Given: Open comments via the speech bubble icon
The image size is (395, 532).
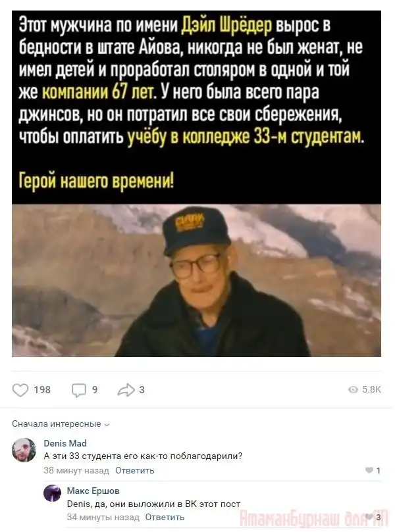Looking at the screenshot, I should (79, 390).
